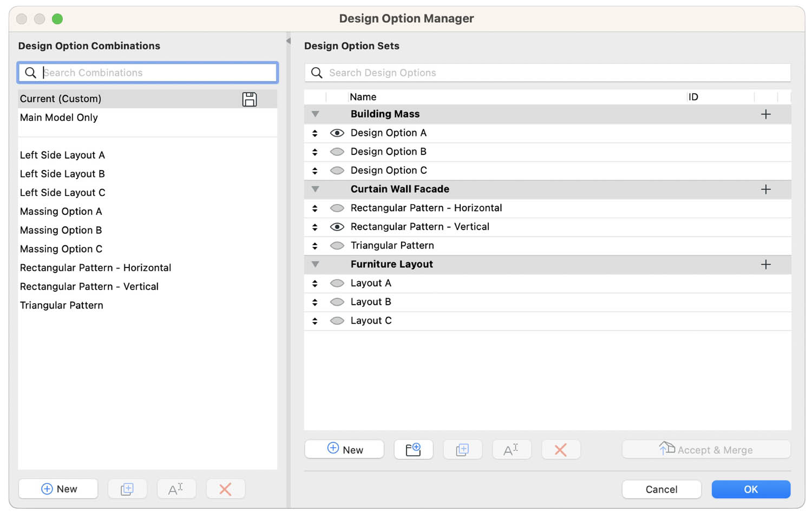
Task: Duplicate the selected design option
Action: pyautogui.click(x=463, y=449)
